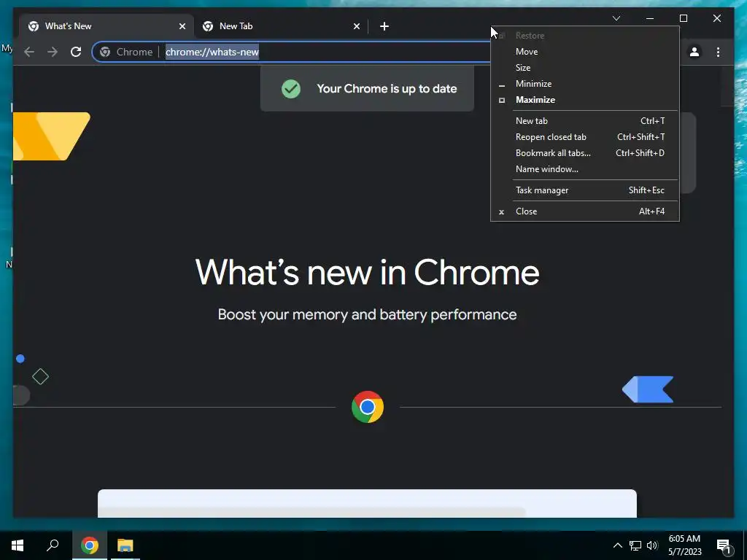Close the What's New tab

point(182,26)
